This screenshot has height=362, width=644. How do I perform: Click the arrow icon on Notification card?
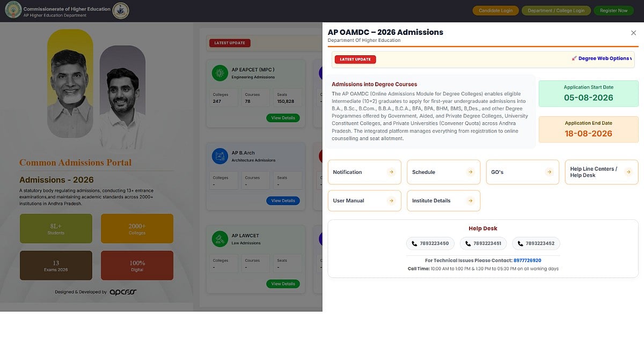point(391,172)
